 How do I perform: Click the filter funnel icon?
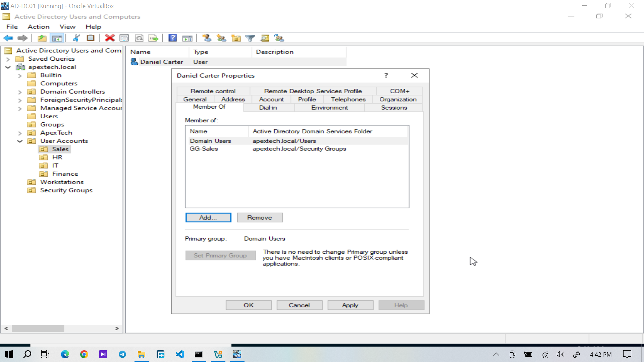[x=250, y=38]
